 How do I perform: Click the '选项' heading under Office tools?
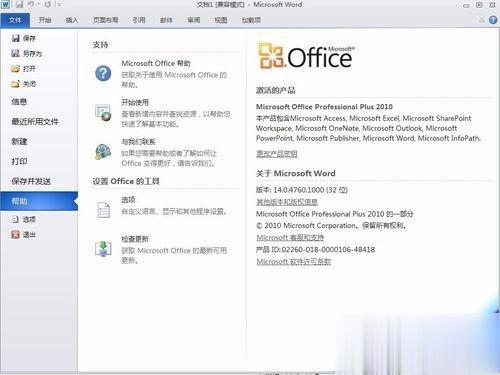click(128, 200)
